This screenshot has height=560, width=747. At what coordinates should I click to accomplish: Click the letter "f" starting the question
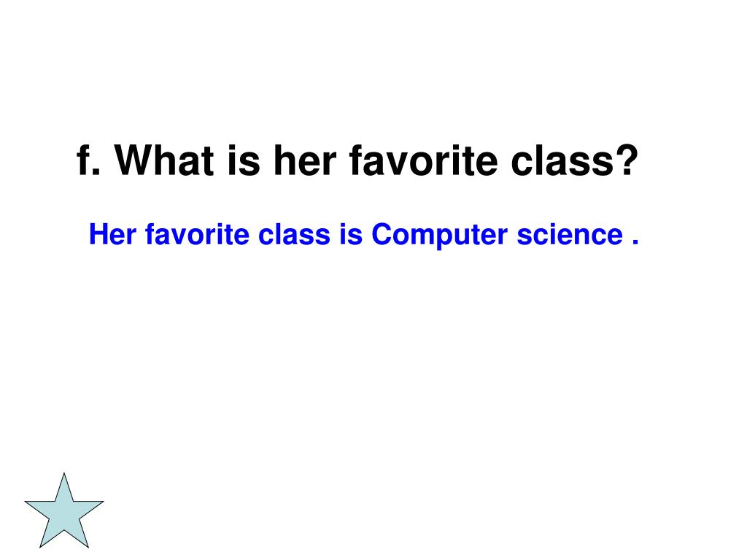[x=82, y=160]
